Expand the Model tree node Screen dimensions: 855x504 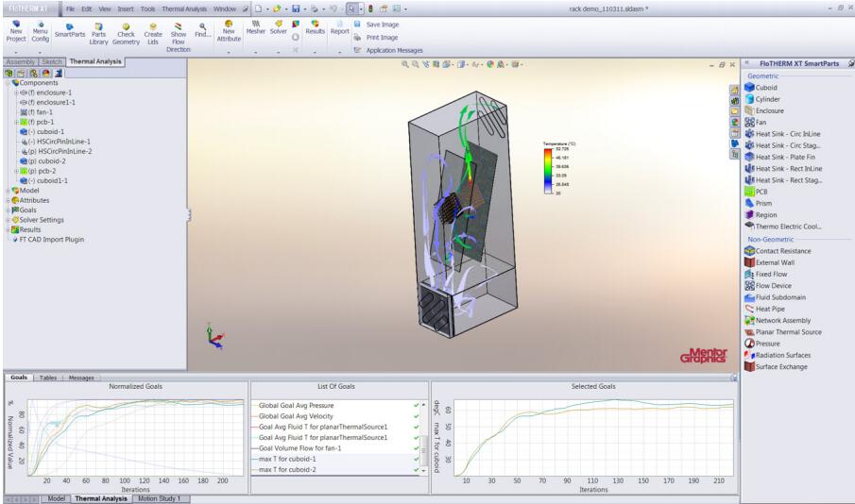[x=8, y=191]
